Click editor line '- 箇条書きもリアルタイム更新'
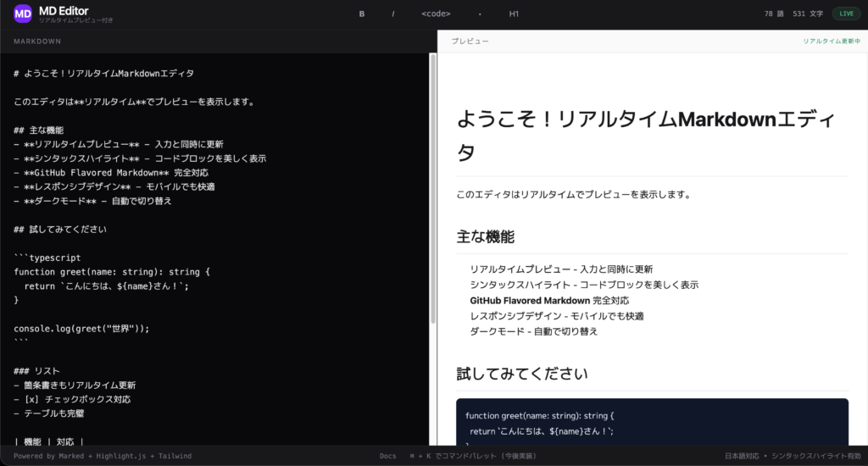The image size is (868, 466). coord(75,386)
